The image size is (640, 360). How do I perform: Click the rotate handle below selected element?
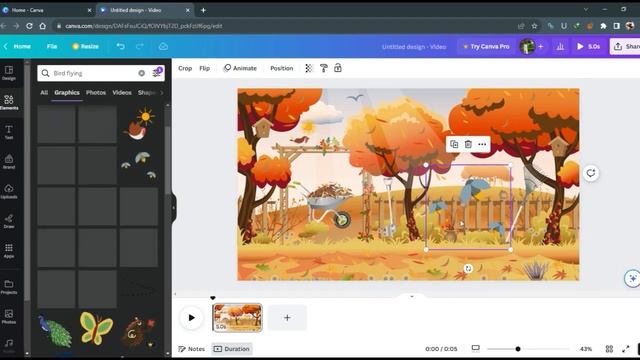click(x=468, y=268)
